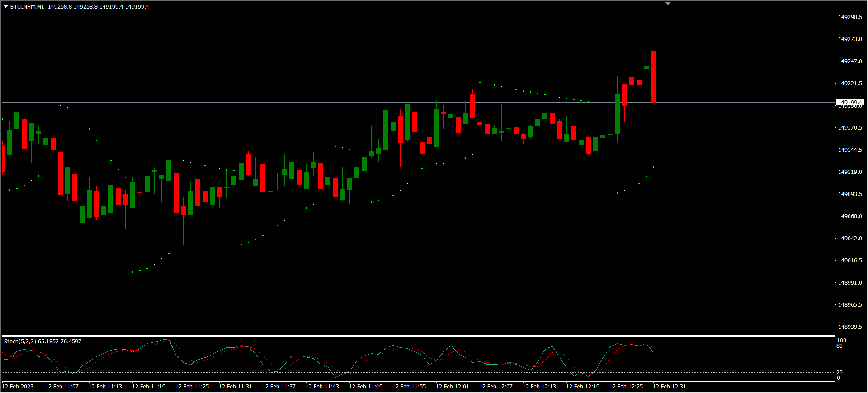Click the 12 Feb 11:55 time label
The height and width of the screenshot is (393, 868).
[409, 387]
